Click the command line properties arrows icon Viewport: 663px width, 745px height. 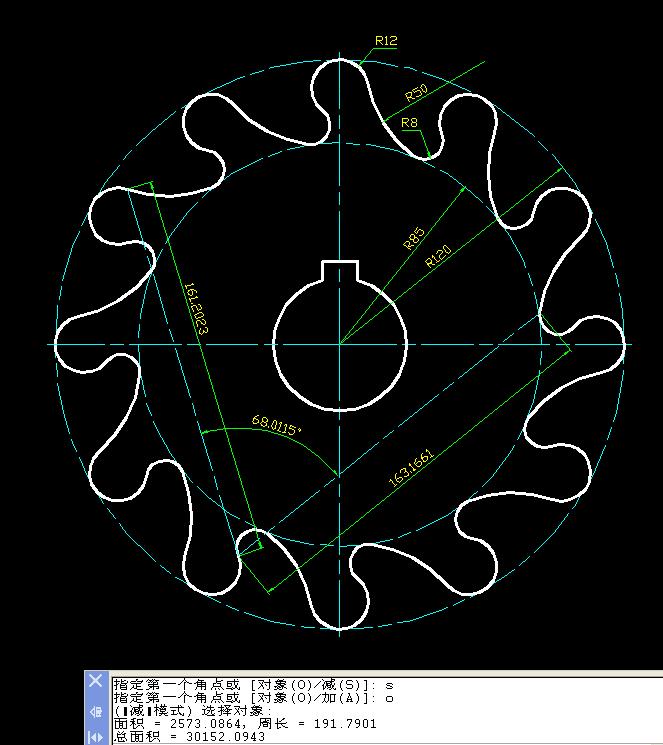click(96, 737)
